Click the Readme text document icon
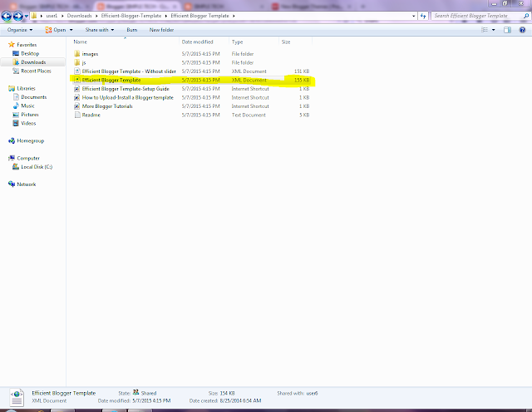532x412 pixels. click(x=77, y=115)
